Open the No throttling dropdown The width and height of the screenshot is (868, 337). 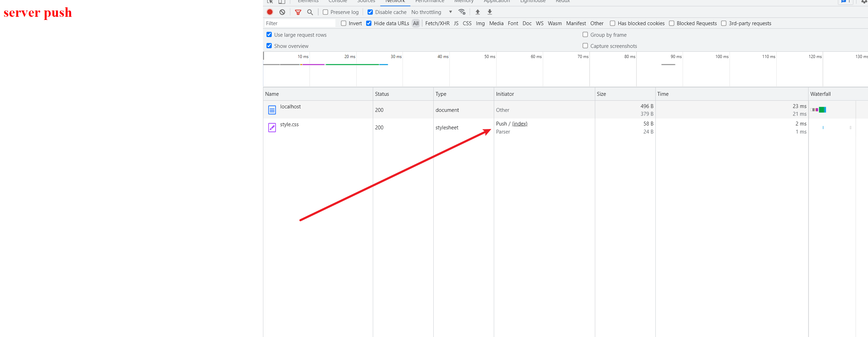pos(432,12)
